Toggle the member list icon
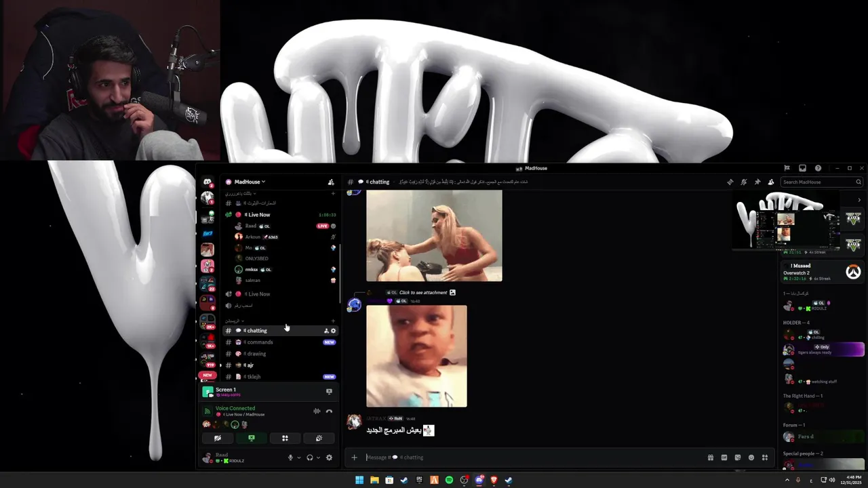 point(771,182)
